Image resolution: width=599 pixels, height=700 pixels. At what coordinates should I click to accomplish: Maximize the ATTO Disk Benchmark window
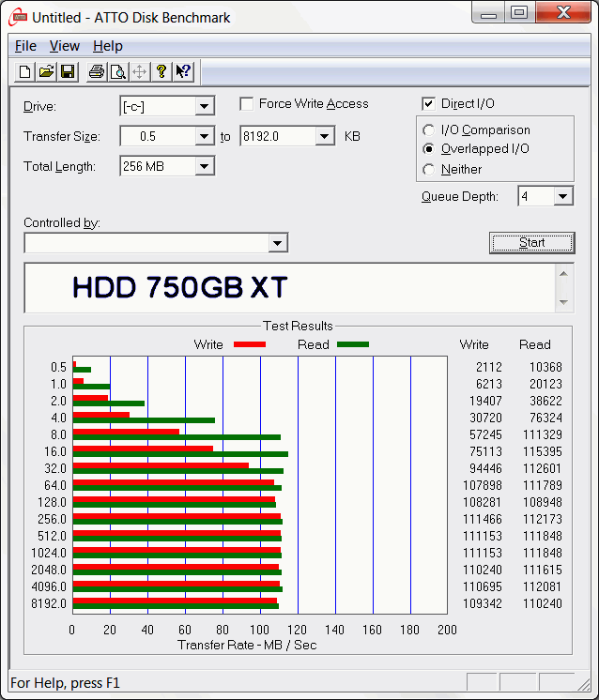click(x=519, y=12)
